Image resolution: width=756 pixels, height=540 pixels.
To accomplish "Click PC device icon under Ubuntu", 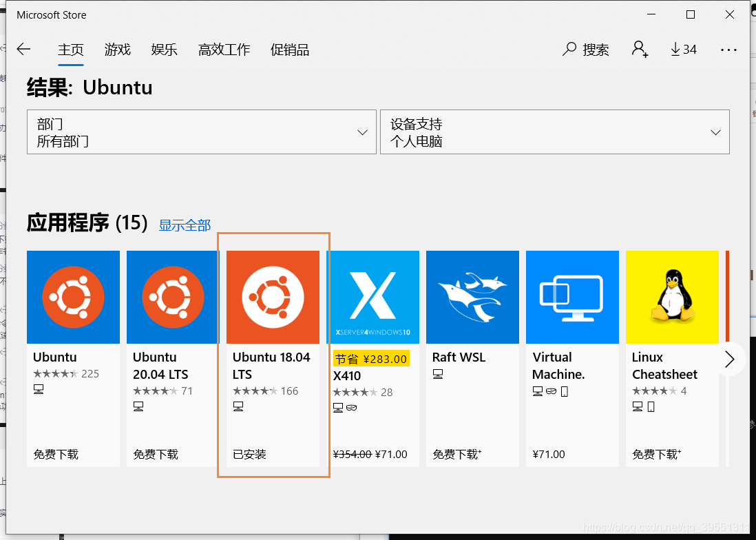I will point(39,389).
